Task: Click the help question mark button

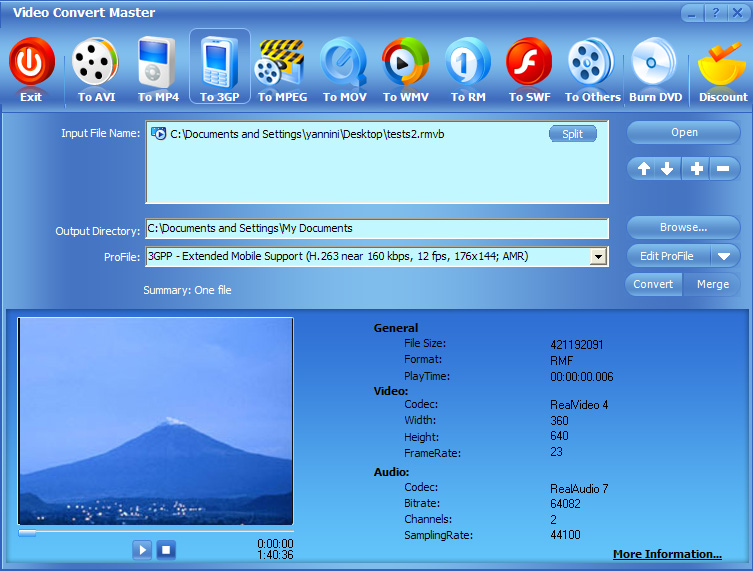Action: pyautogui.click(x=716, y=12)
